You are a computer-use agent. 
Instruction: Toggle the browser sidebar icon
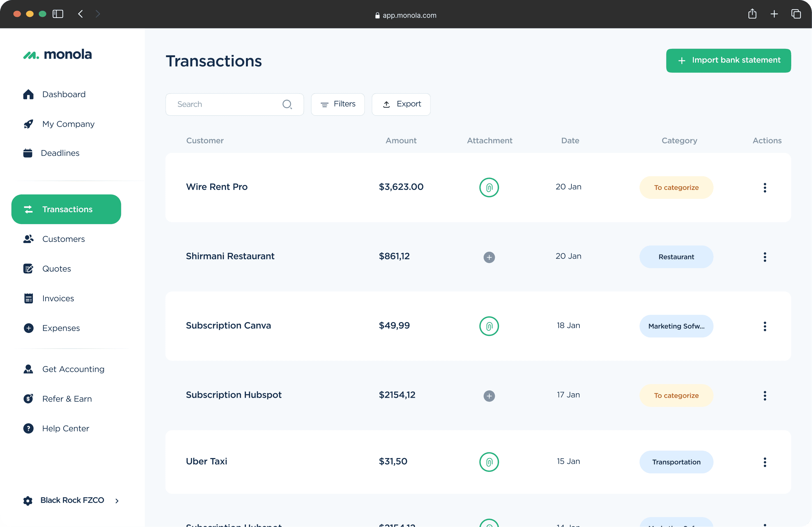[58, 14]
